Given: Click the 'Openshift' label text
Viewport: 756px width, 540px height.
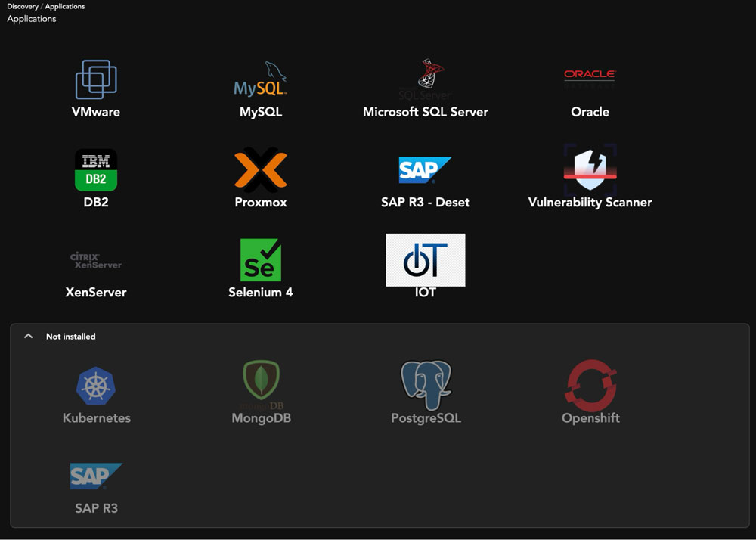Looking at the screenshot, I should click(590, 417).
